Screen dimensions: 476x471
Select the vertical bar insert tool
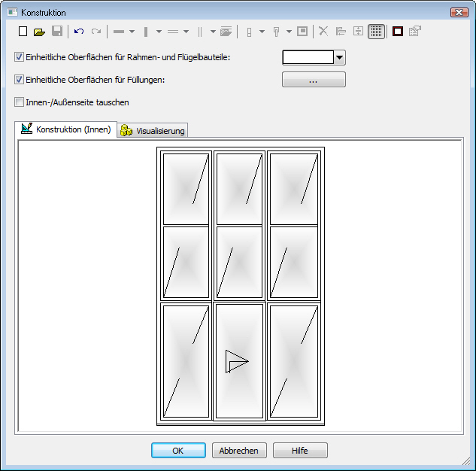pos(146,32)
